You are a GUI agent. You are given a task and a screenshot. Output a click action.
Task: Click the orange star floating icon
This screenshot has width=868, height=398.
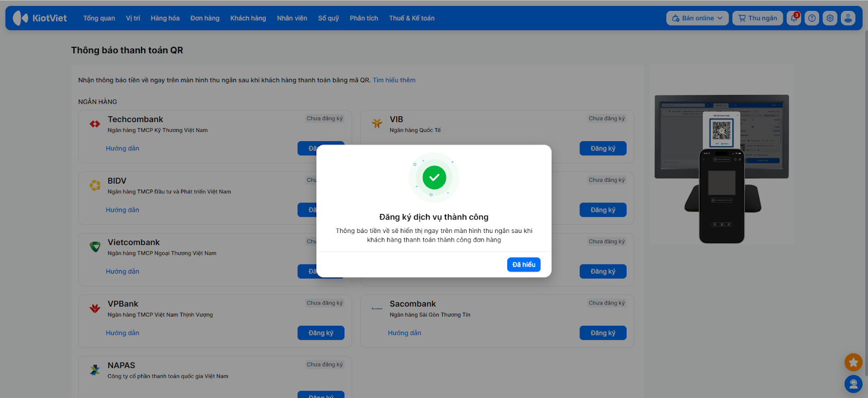pyautogui.click(x=853, y=362)
